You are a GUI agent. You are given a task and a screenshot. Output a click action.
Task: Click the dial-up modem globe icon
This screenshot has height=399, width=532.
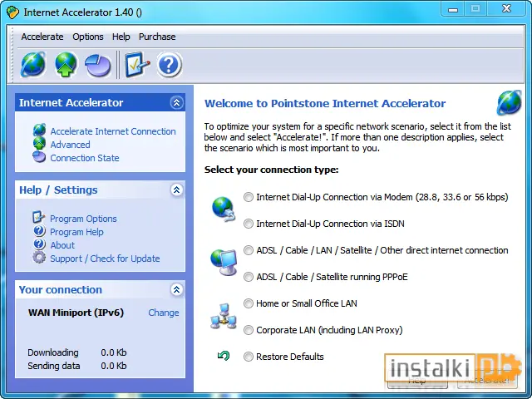click(x=224, y=209)
